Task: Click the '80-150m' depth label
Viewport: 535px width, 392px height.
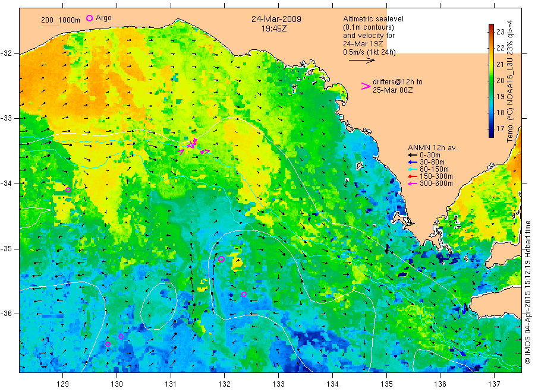Action: [x=434, y=169]
